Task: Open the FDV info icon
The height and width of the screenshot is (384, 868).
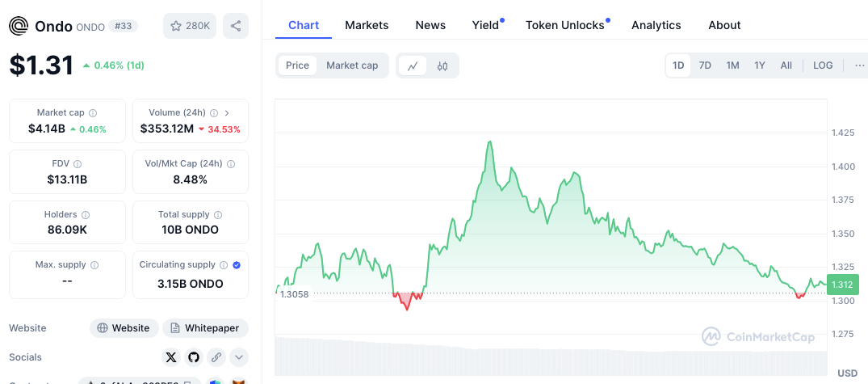Action: click(78, 164)
